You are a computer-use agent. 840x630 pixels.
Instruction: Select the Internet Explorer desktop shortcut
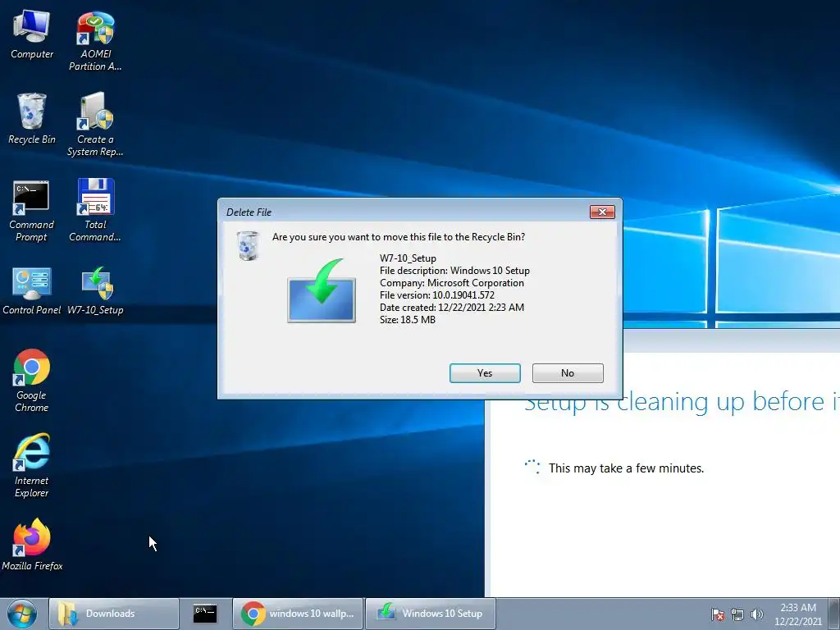32,466
